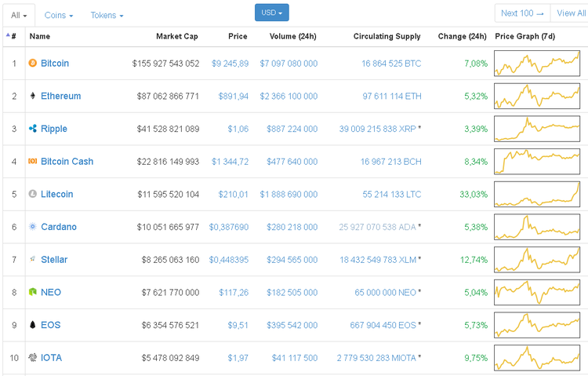The height and width of the screenshot is (376, 588).
Task: Sort by Price column header
Action: [238, 36]
